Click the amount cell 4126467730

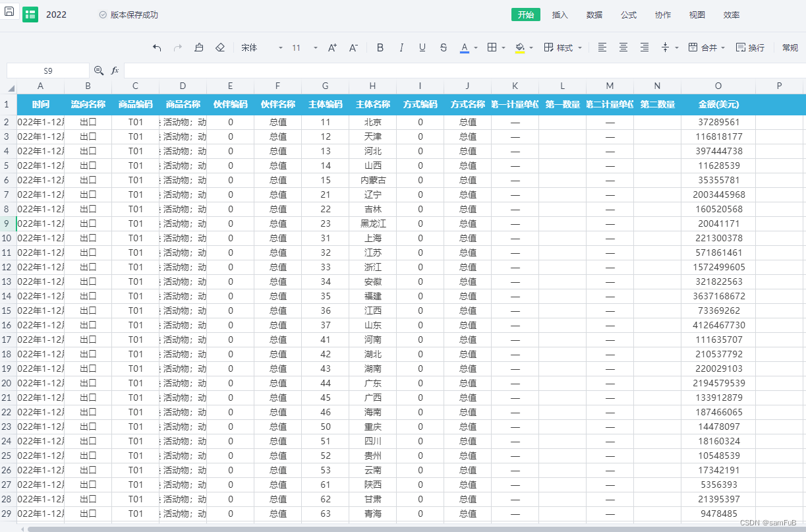(x=718, y=325)
